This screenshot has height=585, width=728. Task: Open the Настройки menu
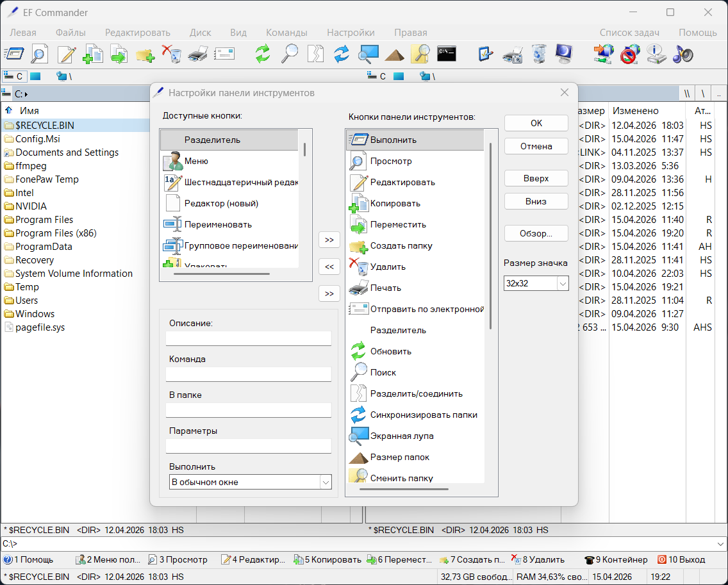click(x=351, y=33)
